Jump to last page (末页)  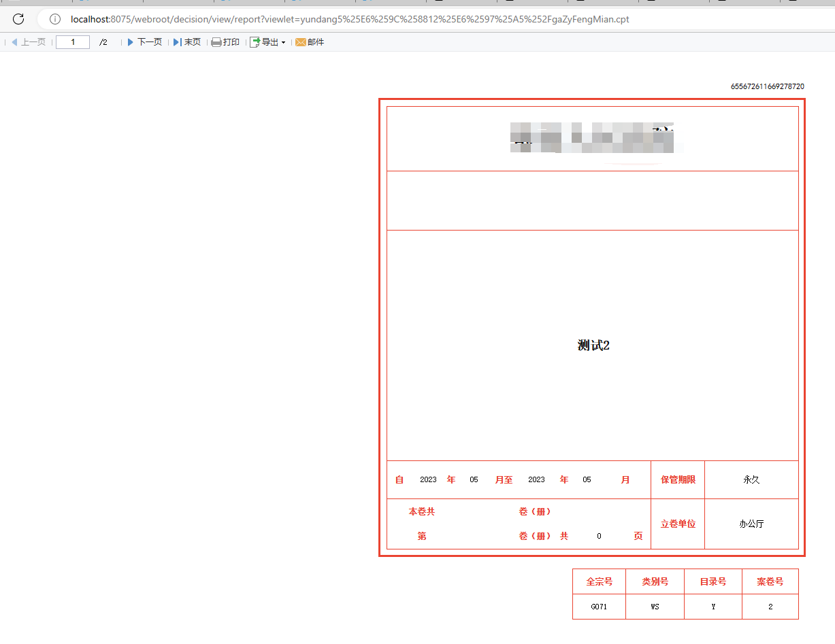tap(187, 42)
